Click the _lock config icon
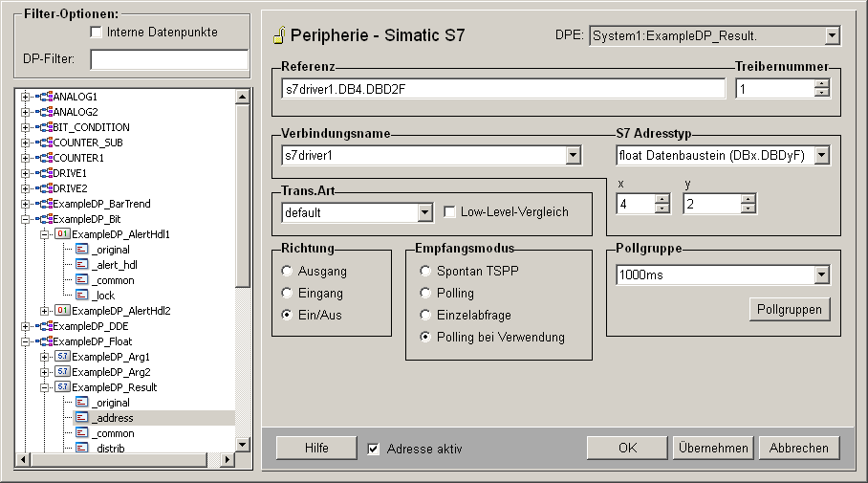The width and height of the screenshot is (868, 483). point(82,296)
